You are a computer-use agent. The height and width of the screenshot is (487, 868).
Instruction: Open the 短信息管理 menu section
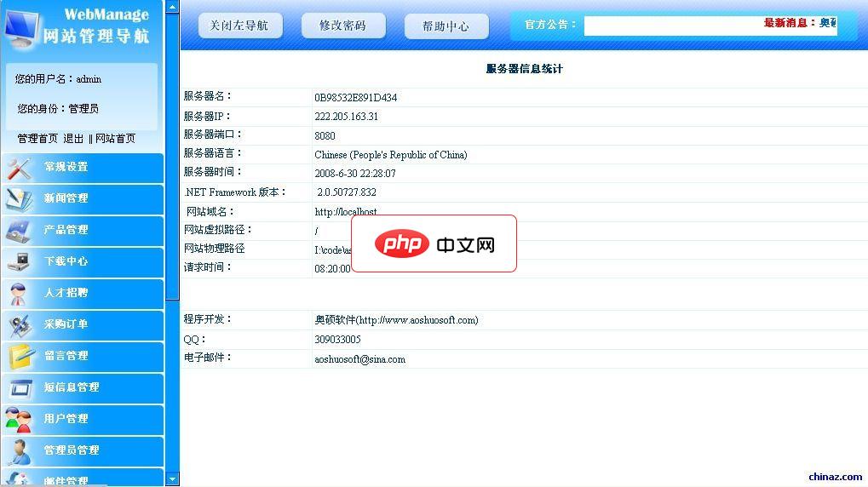pos(83,389)
